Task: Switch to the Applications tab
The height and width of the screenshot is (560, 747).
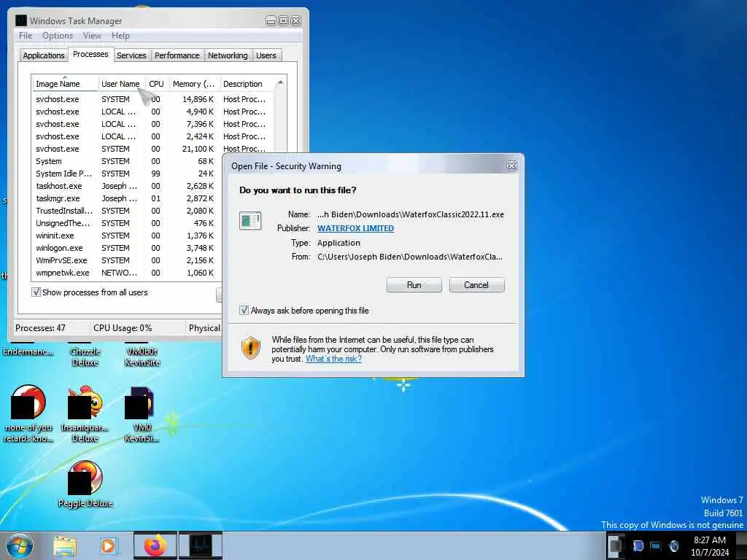Action: (x=43, y=55)
